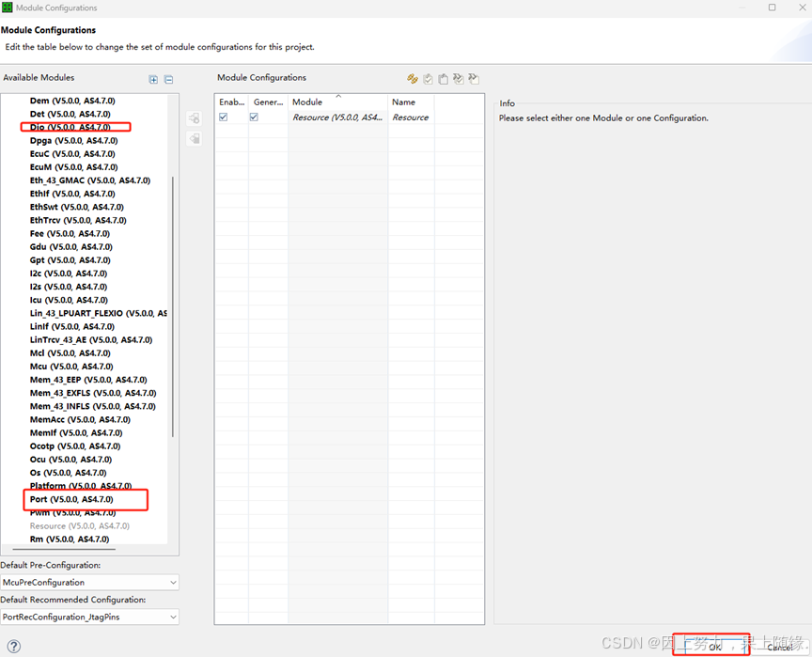Select Mcl (V5.0.0, AS4.7.0) module
This screenshot has width=812, height=657.
pyautogui.click(x=70, y=353)
